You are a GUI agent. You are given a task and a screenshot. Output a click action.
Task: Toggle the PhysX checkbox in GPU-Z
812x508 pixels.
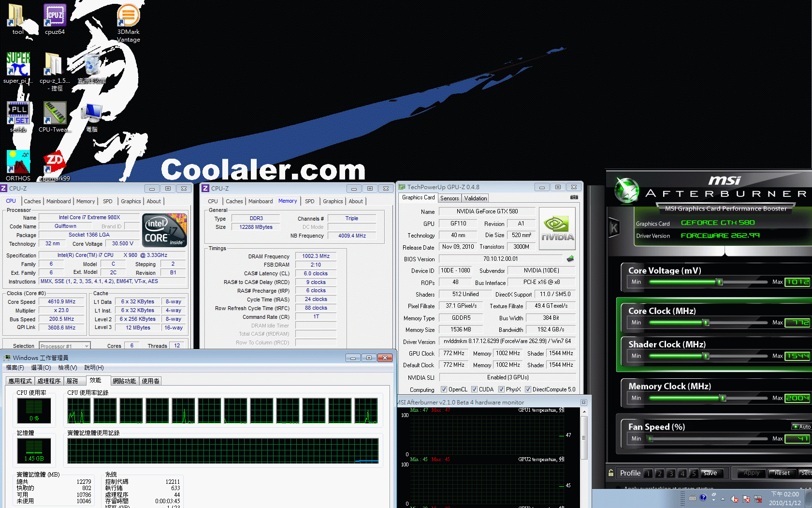coord(501,389)
